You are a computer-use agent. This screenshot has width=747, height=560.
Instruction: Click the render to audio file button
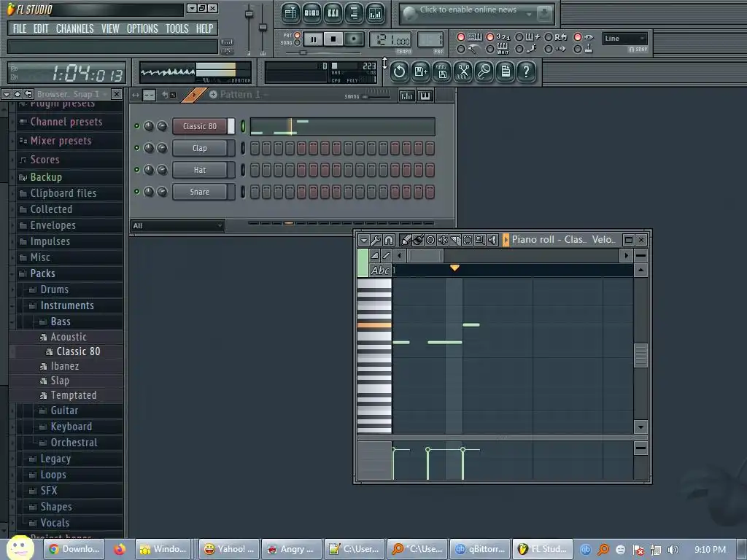pos(442,72)
